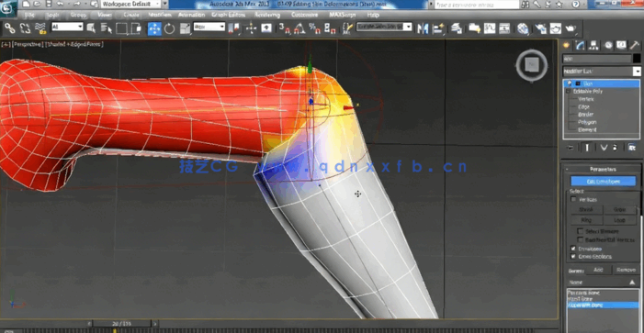
Task: Collapse the Editable Poly stack entry
Action: [x=569, y=92]
